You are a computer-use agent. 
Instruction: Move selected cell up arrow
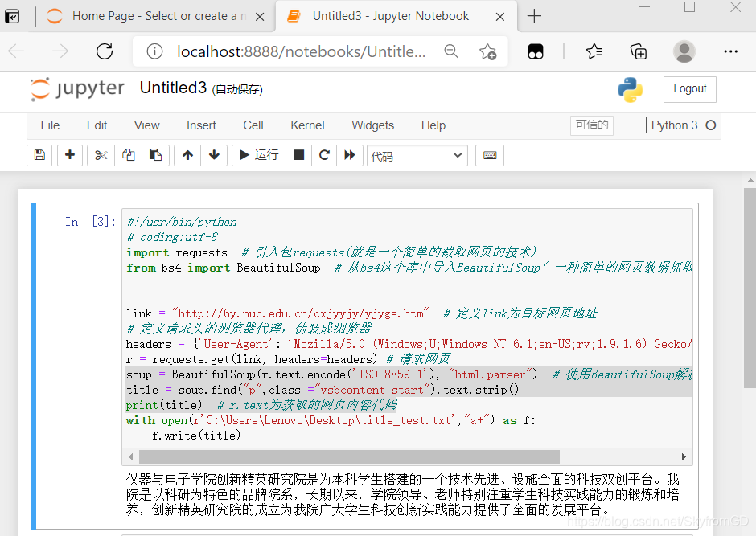[x=187, y=155]
